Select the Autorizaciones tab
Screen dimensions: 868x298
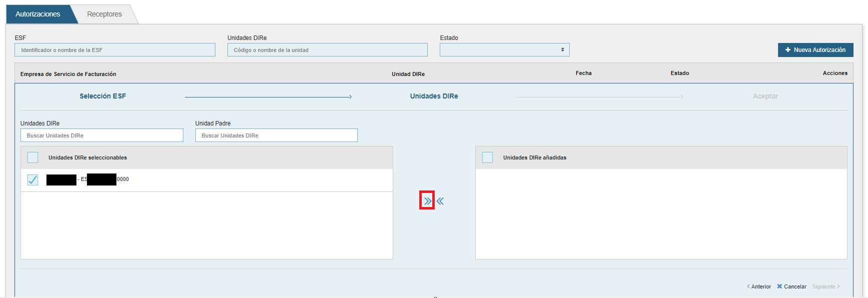click(38, 14)
